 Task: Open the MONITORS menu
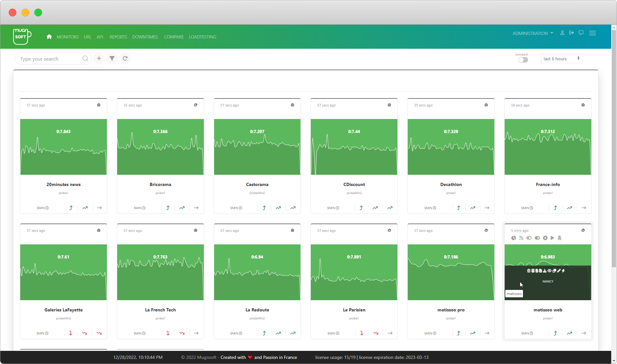pyautogui.click(x=67, y=37)
